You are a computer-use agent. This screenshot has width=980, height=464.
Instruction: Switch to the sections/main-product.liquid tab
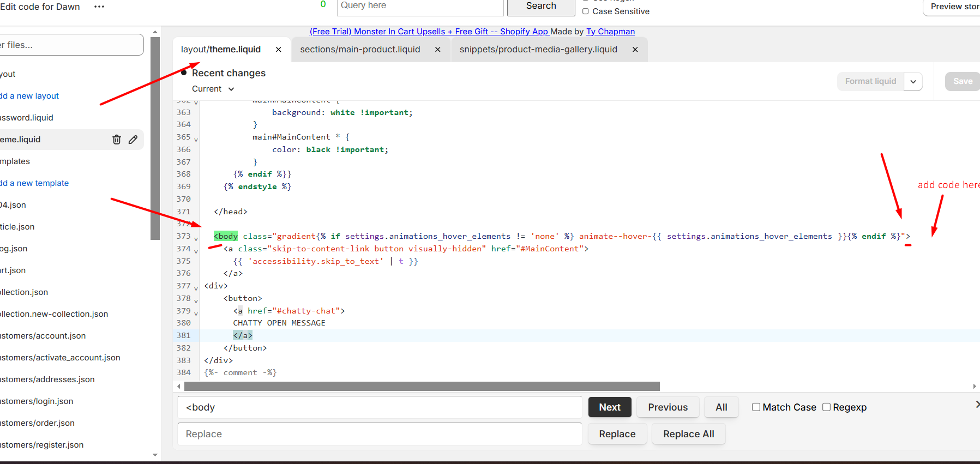coord(360,50)
